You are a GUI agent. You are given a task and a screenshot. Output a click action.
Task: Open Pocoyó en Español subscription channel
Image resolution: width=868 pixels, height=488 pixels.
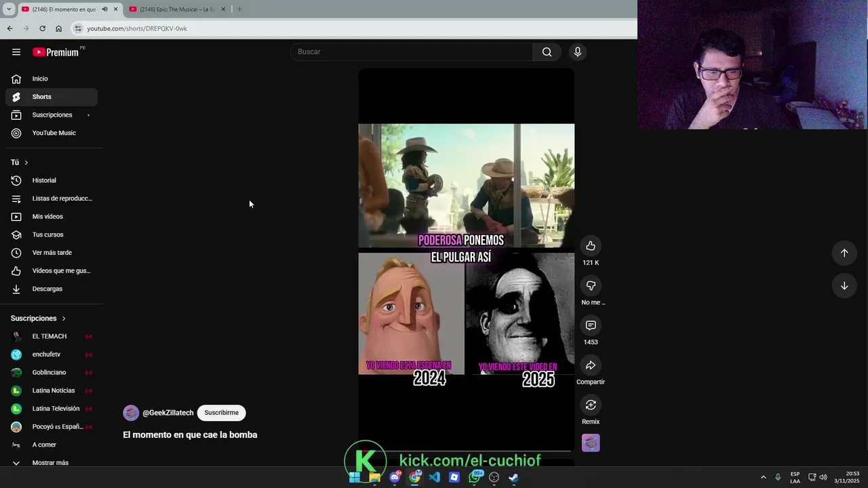coord(52,427)
